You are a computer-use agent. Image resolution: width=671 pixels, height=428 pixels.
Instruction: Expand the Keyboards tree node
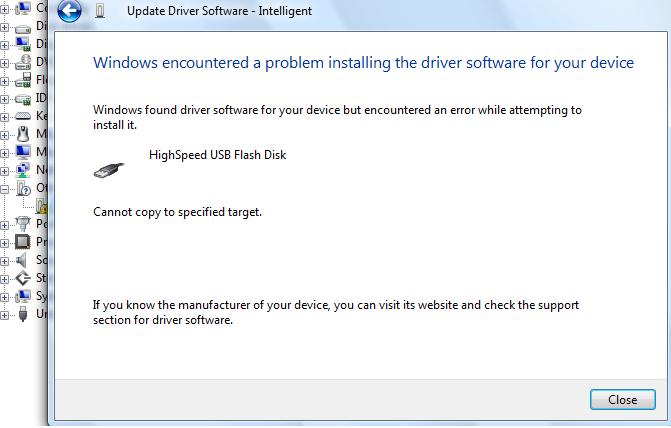point(4,116)
